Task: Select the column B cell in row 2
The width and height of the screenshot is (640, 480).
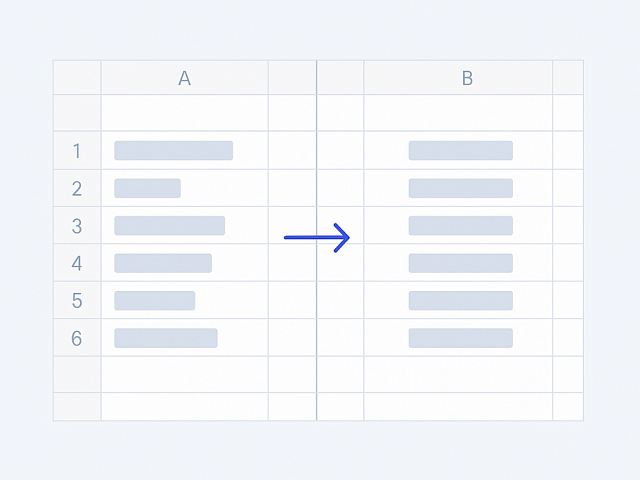Action: click(460, 188)
